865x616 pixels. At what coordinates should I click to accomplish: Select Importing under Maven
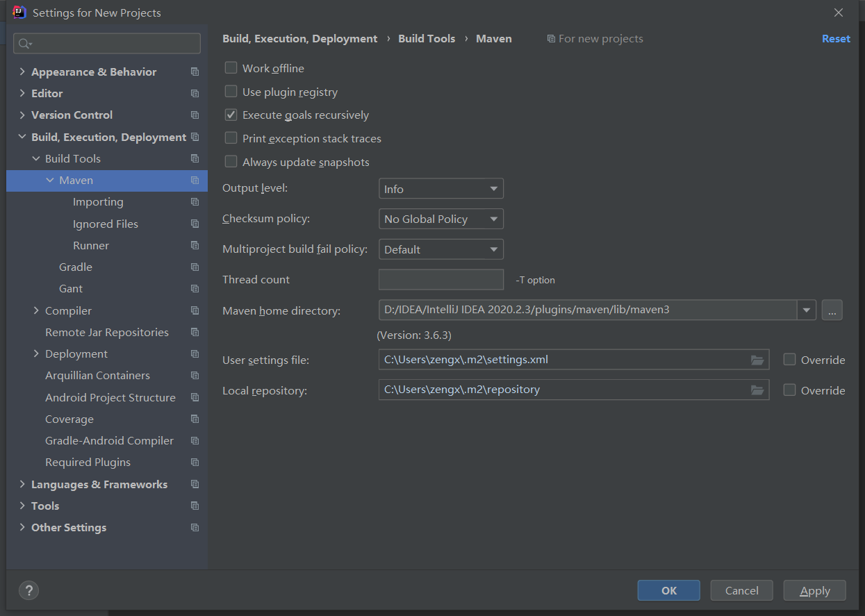click(x=98, y=202)
